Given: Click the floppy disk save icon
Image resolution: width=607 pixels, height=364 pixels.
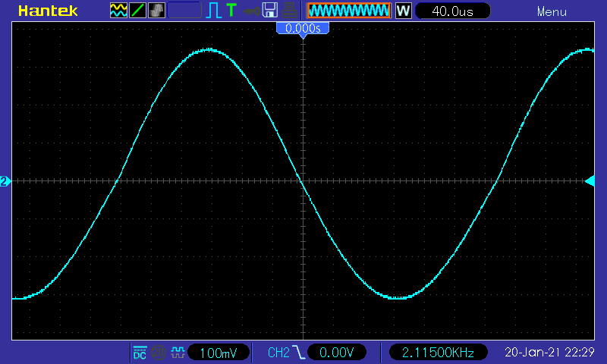Looking at the screenshot, I should coord(270,10).
